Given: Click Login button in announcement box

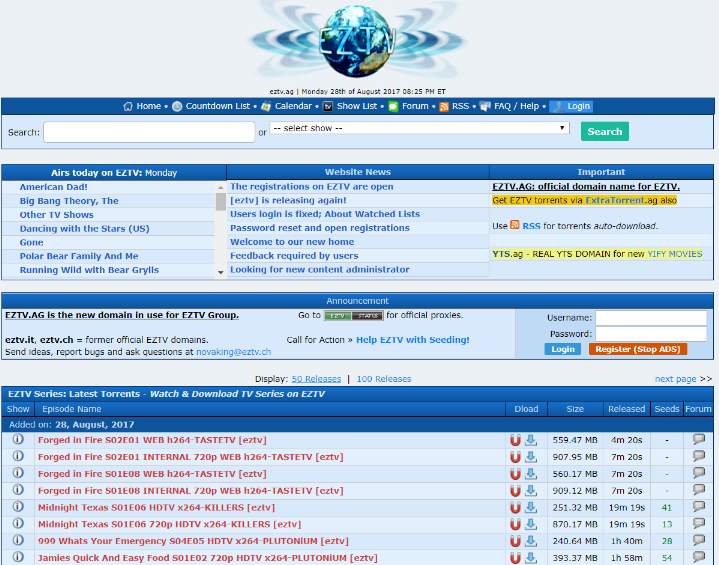Looking at the screenshot, I should pyautogui.click(x=563, y=349).
